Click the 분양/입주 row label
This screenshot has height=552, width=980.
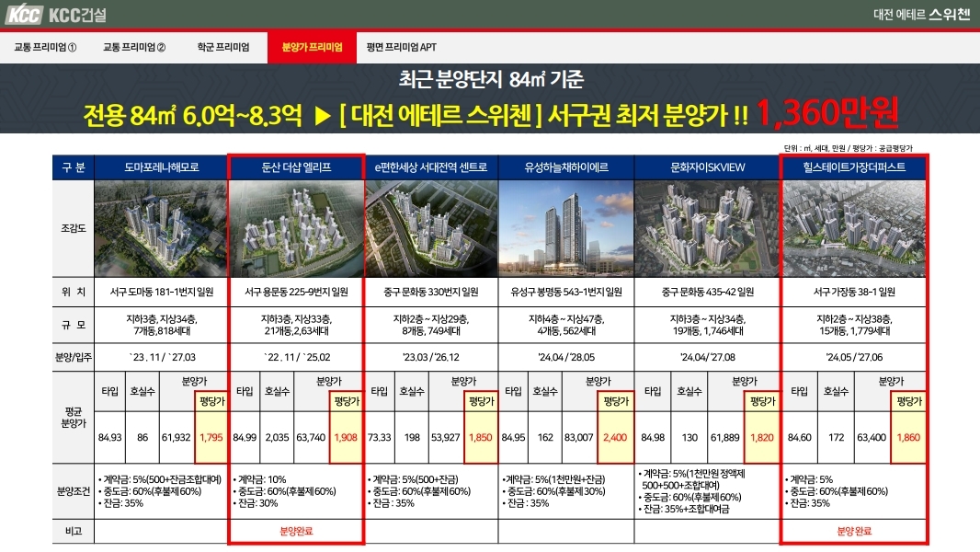pos(74,358)
